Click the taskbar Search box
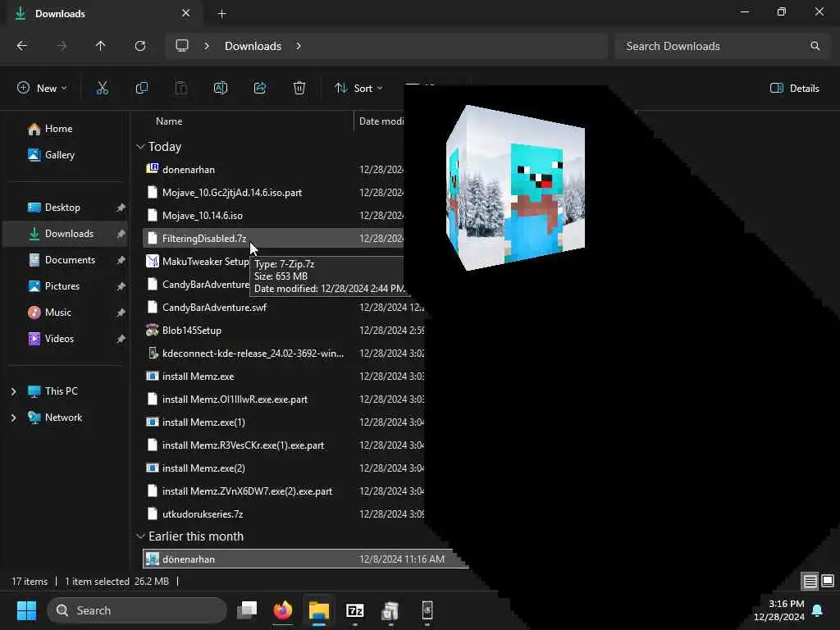840x630 pixels. [x=137, y=610]
